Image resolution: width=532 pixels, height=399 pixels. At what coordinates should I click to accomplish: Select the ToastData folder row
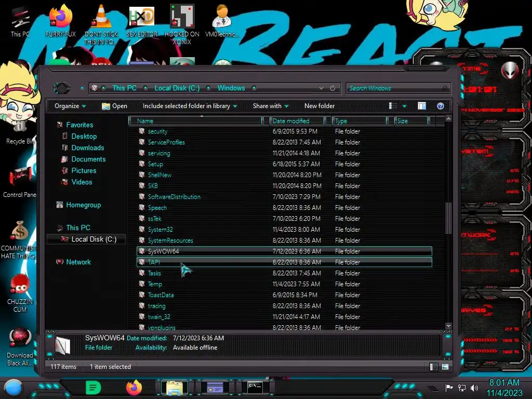pyautogui.click(x=284, y=295)
